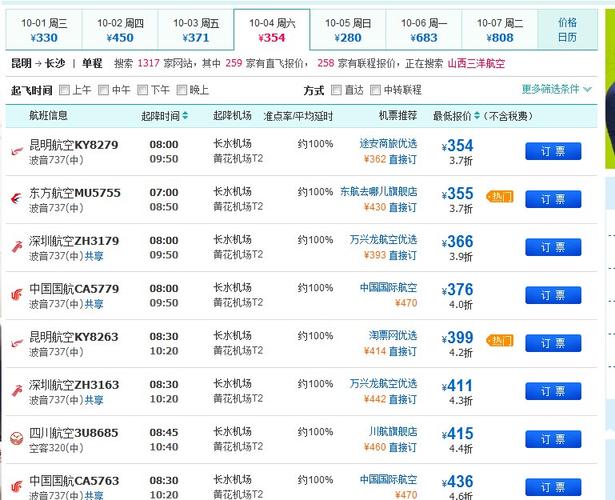Click ¥362 直接订 direct booking link
The width and height of the screenshot is (615, 500).
pyautogui.click(x=390, y=159)
